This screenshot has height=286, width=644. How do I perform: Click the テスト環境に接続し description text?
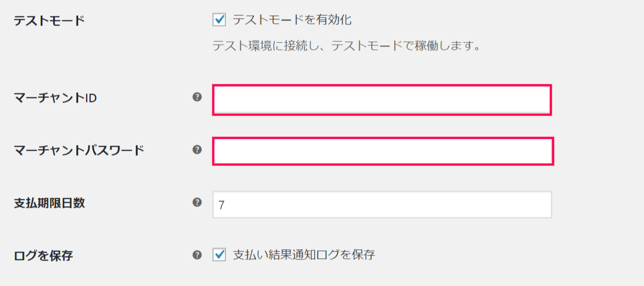(x=347, y=46)
